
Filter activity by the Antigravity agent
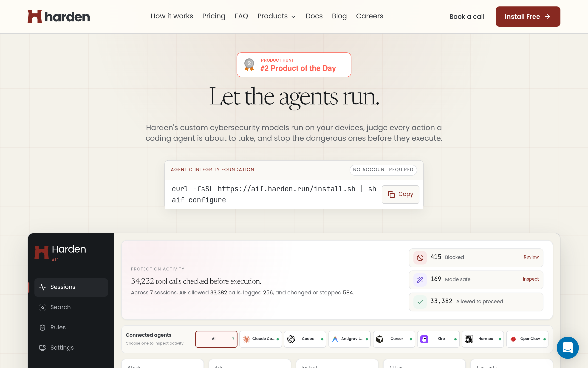pos(349,339)
